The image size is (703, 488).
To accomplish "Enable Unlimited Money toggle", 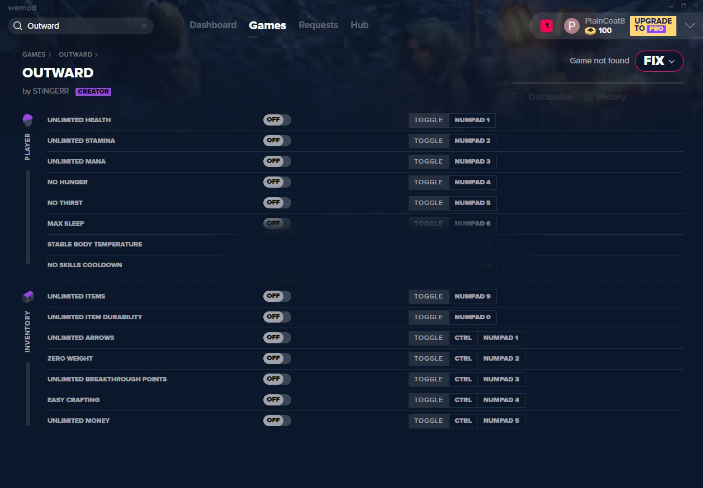I will coord(277,420).
